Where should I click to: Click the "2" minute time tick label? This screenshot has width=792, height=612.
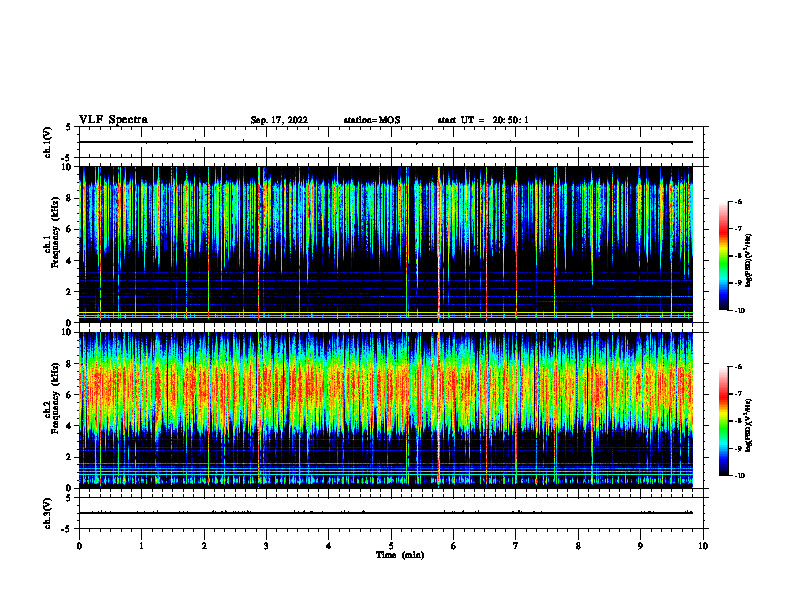tap(204, 546)
